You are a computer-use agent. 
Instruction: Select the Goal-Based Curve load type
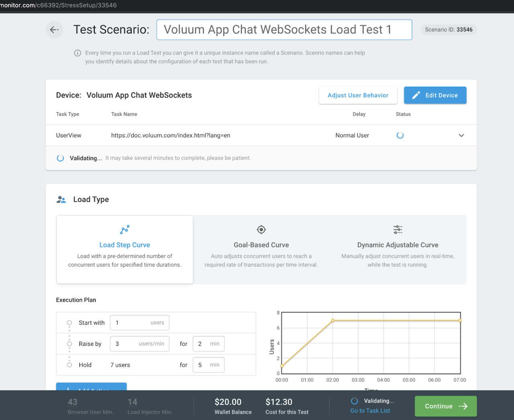[261, 249]
